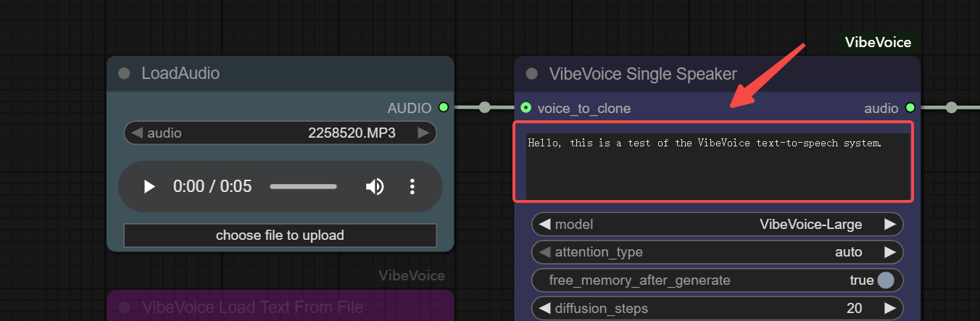
Task: Select the VibeVoice Load Text From File node title
Action: [253, 307]
